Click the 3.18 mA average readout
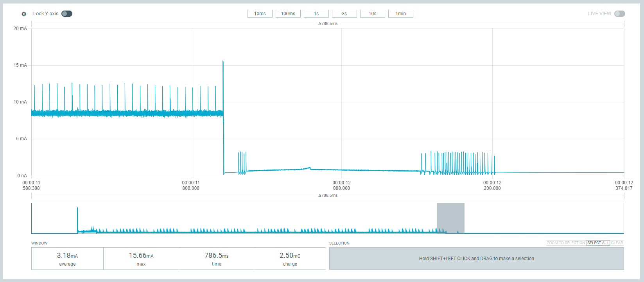Screen dimensions: 644x282 [x=67, y=259]
